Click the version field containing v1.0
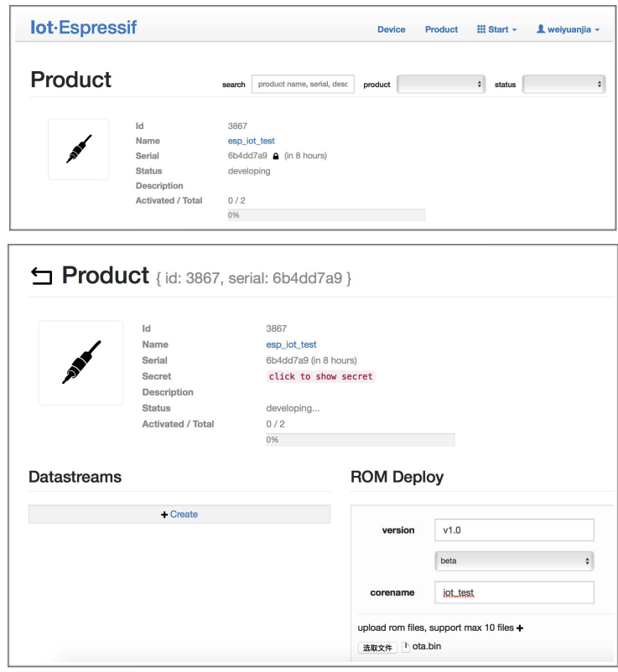The width and height of the screenshot is (618, 672). tap(513, 530)
